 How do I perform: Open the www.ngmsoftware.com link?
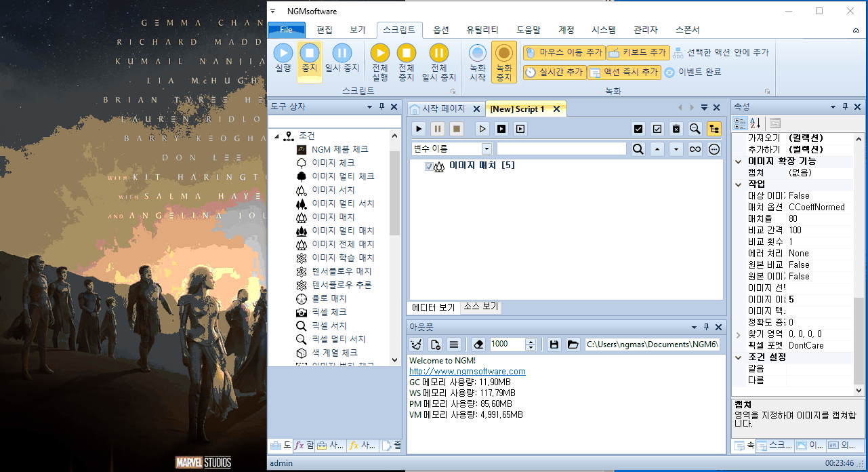[468, 372]
